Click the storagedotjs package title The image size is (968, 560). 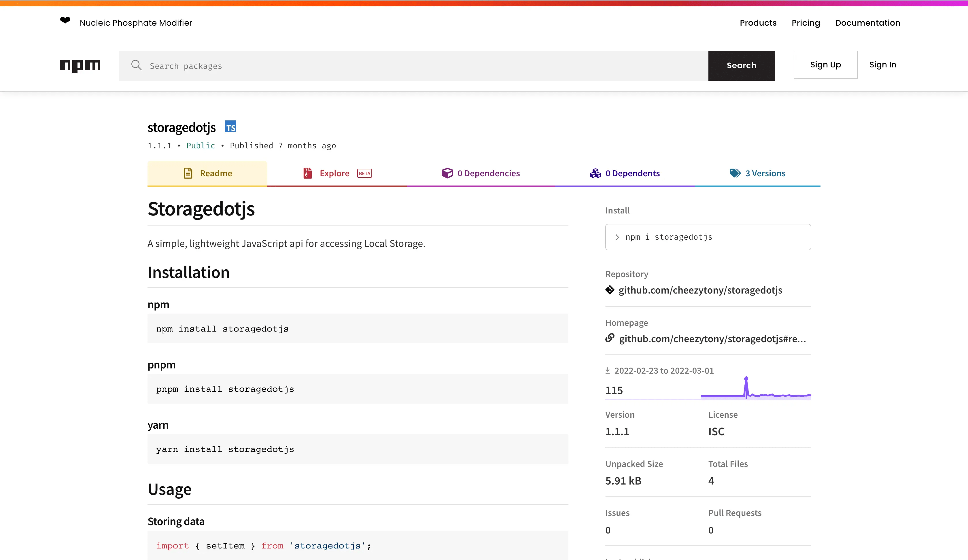coord(182,128)
